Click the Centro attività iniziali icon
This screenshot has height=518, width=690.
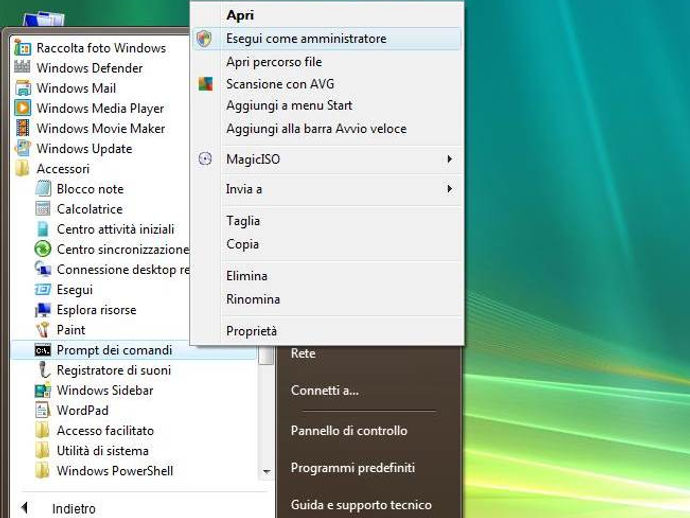[x=43, y=229]
